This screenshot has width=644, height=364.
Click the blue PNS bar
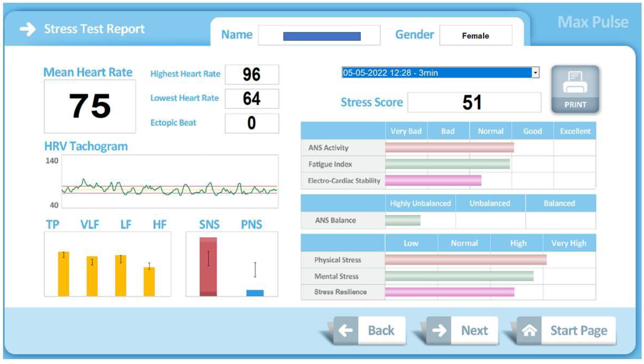[255, 293]
